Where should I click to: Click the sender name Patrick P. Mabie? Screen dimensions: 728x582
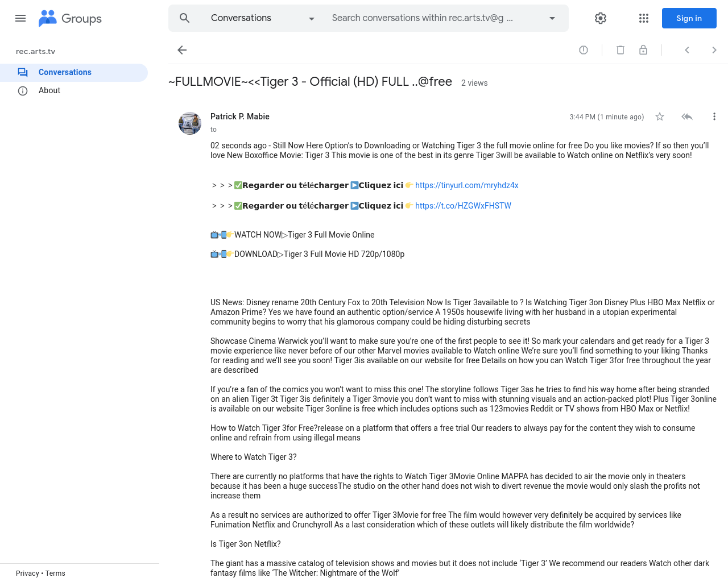point(240,117)
